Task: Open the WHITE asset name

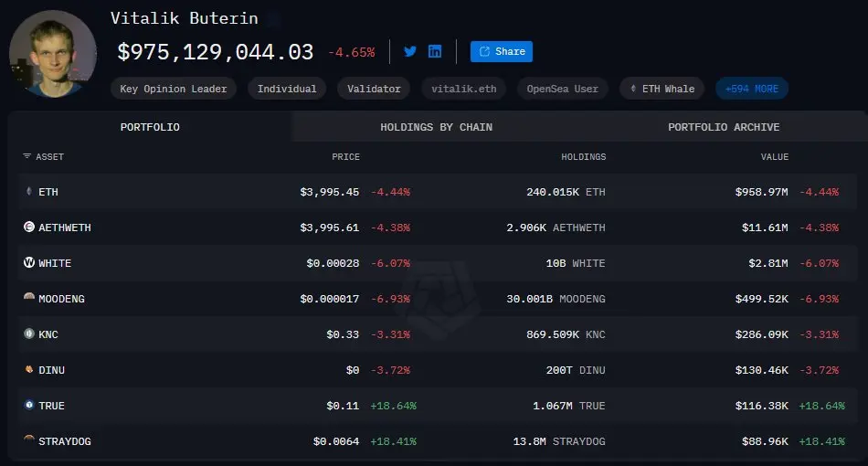Action: [x=55, y=263]
